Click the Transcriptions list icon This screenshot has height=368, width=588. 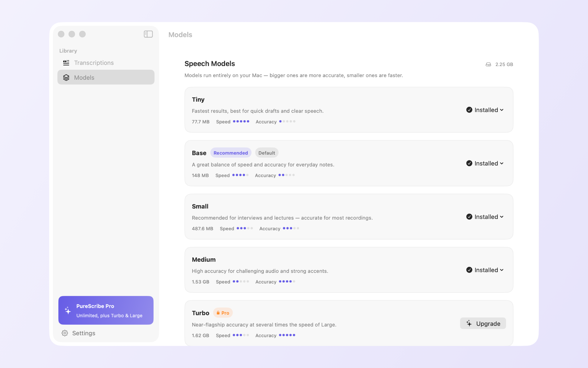point(66,63)
